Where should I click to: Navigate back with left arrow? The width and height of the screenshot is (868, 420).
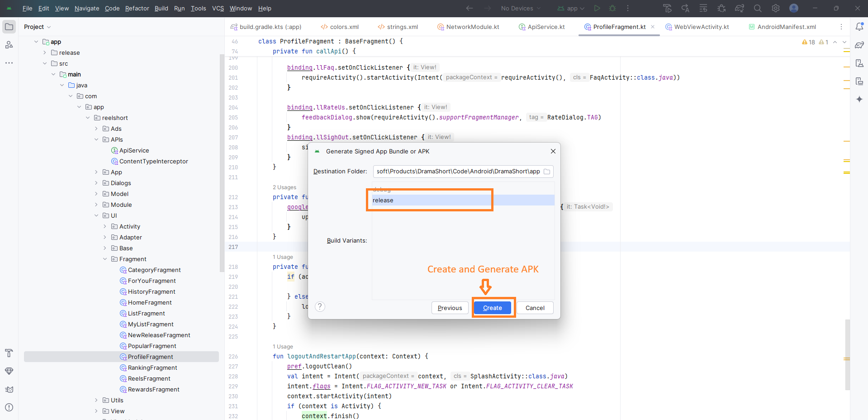[x=470, y=8]
